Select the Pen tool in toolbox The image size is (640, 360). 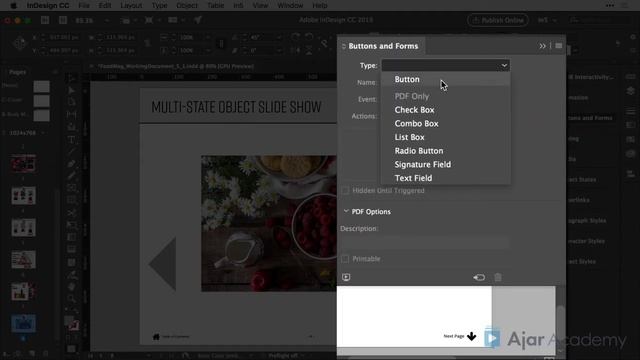point(71,164)
